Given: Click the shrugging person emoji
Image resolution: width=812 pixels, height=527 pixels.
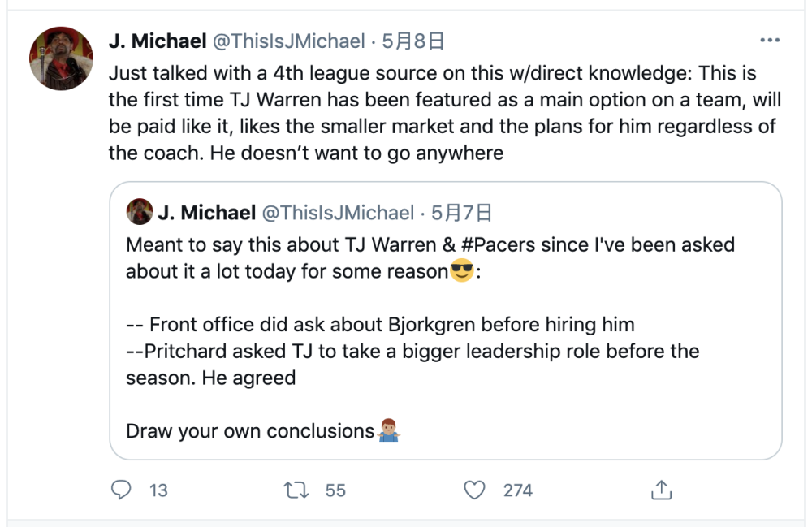Looking at the screenshot, I should [x=390, y=430].
